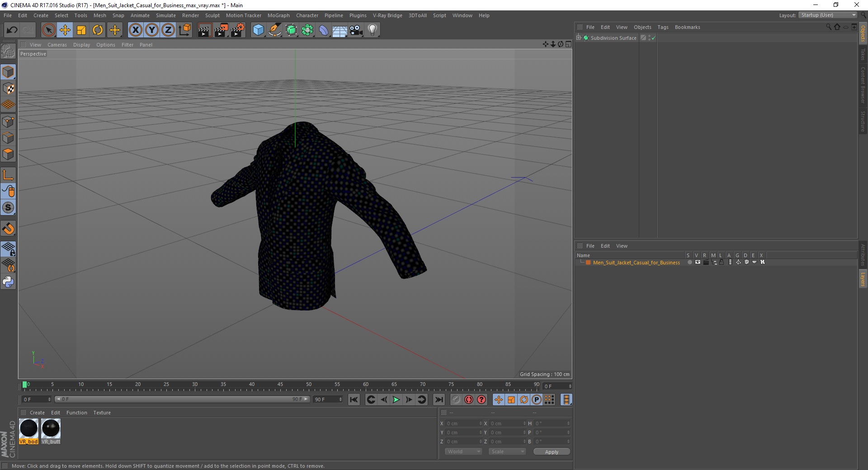Open the Simulate menu
This screenshot has height=470, width=868.
click(x=165, y=15)
